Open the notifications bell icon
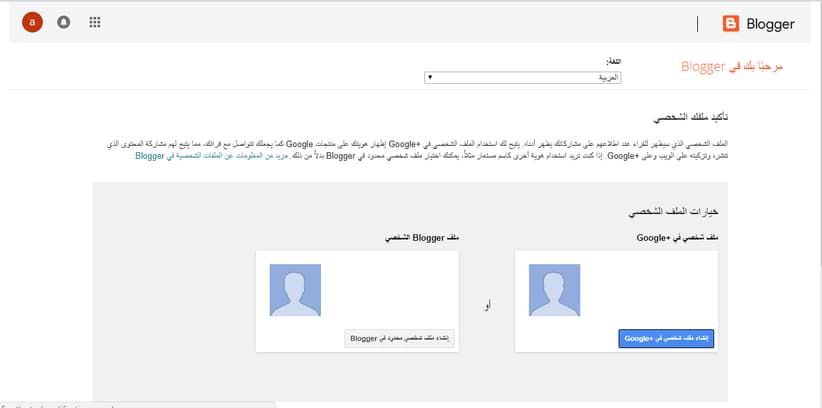This screenshot has width=822, height=408. click(x=63, y=22)
